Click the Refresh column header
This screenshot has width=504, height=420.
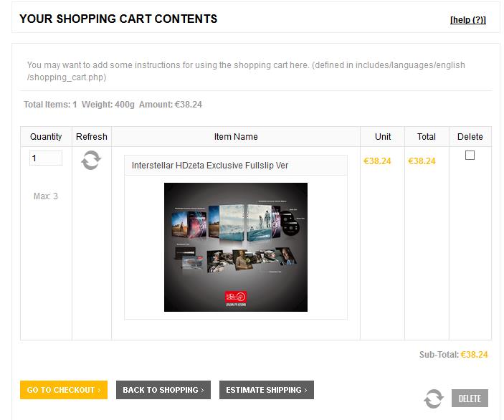click(92, 137)
